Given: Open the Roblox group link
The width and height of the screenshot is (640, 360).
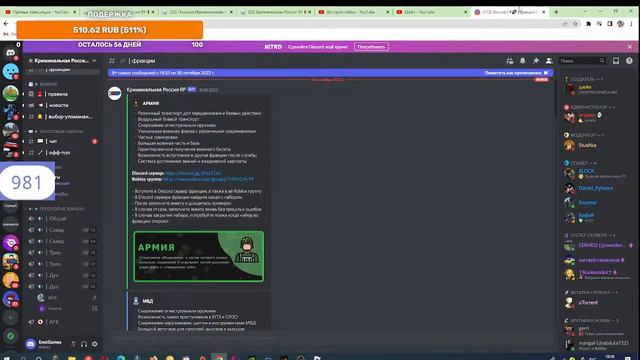Looking at the screenshot, I should click(208, 179).
